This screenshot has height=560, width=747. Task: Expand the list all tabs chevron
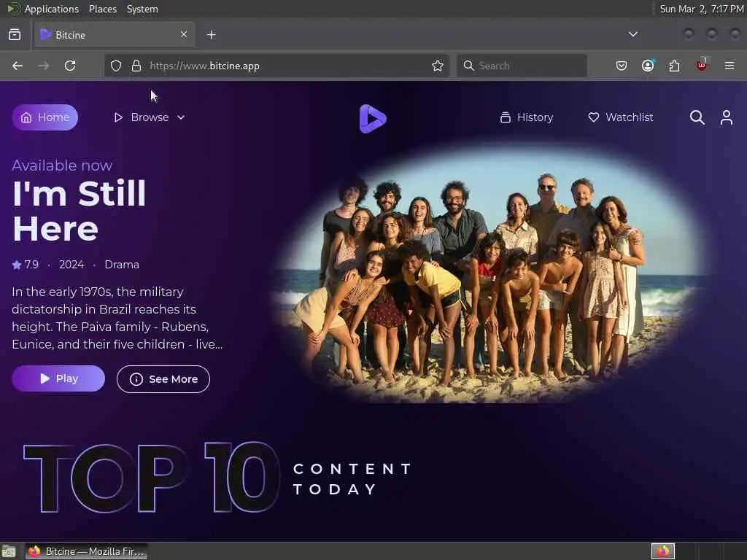click(x=632, y=34)
